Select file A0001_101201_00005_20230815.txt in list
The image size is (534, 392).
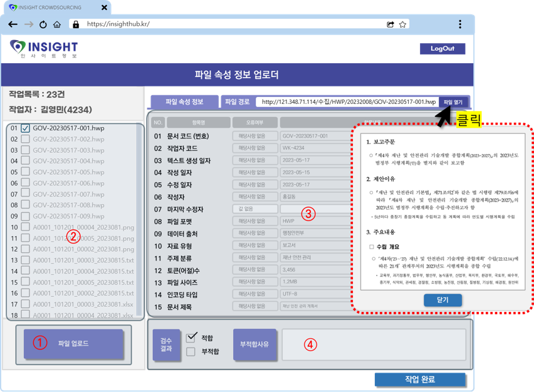pyautogui.click(x=83, y=282)
